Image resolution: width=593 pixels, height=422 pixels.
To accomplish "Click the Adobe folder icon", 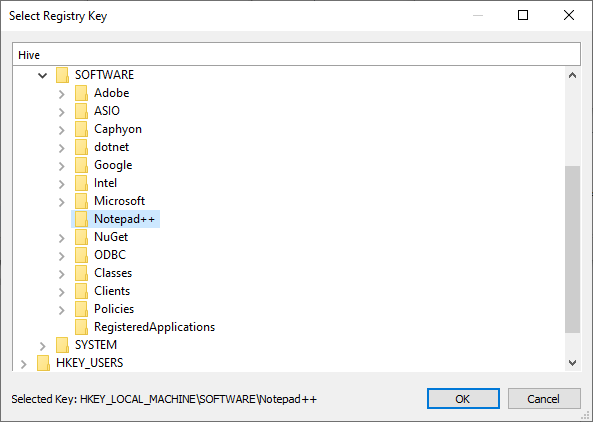I will (x=81, y=93).
